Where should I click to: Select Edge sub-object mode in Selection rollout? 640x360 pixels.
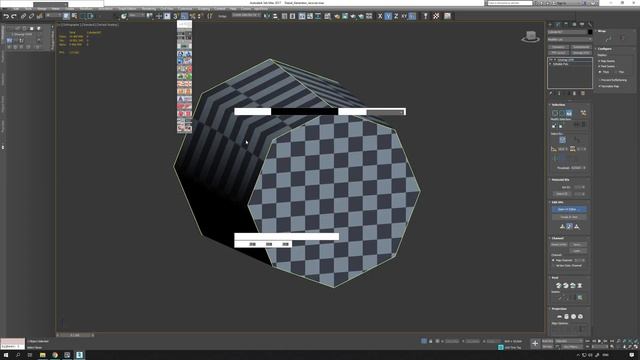[562, 113]
